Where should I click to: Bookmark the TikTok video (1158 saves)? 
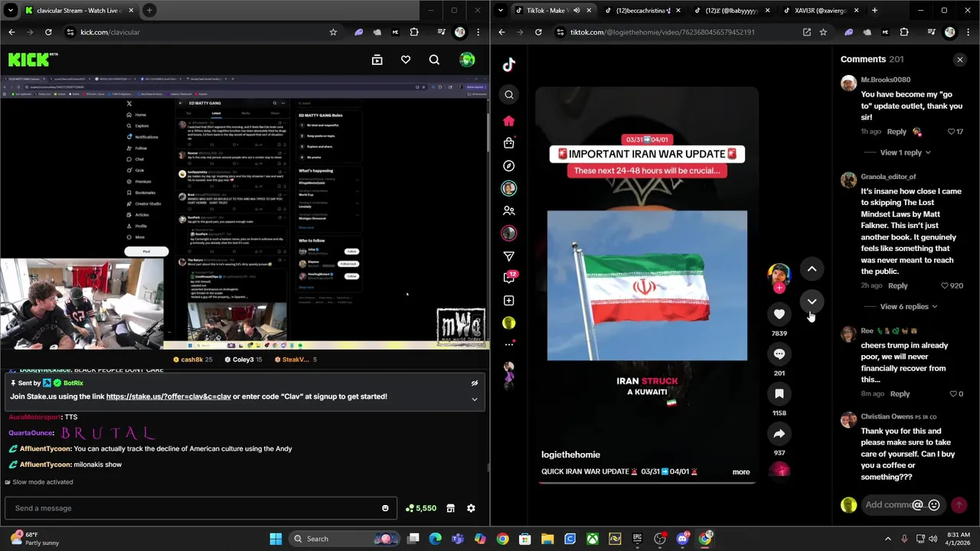[779, 393]
